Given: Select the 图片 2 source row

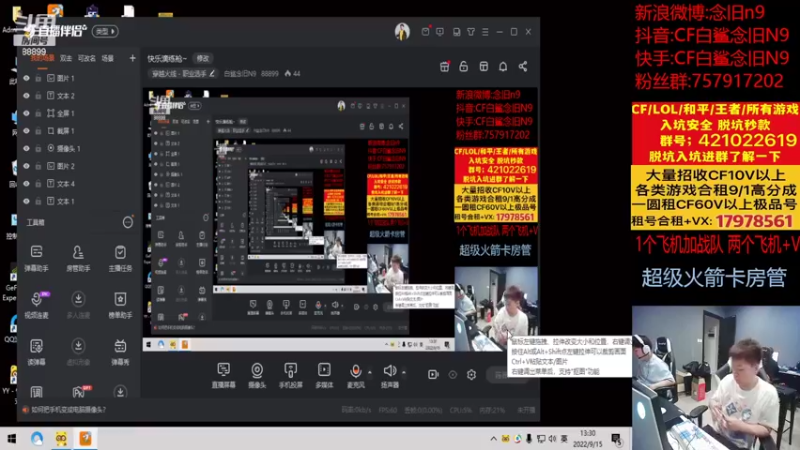Looking at the screenshot, I should tap(77, 166).
